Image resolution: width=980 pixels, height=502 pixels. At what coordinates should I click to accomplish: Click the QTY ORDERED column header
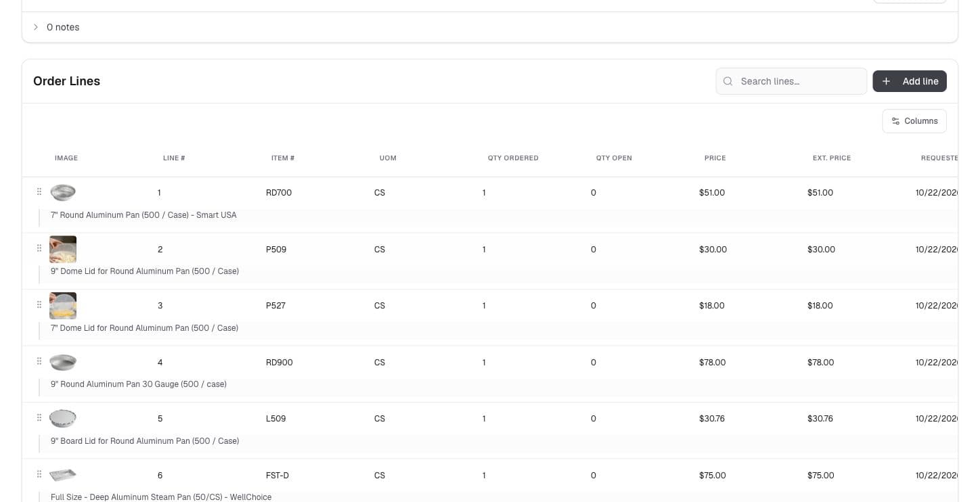coord(513,158)
